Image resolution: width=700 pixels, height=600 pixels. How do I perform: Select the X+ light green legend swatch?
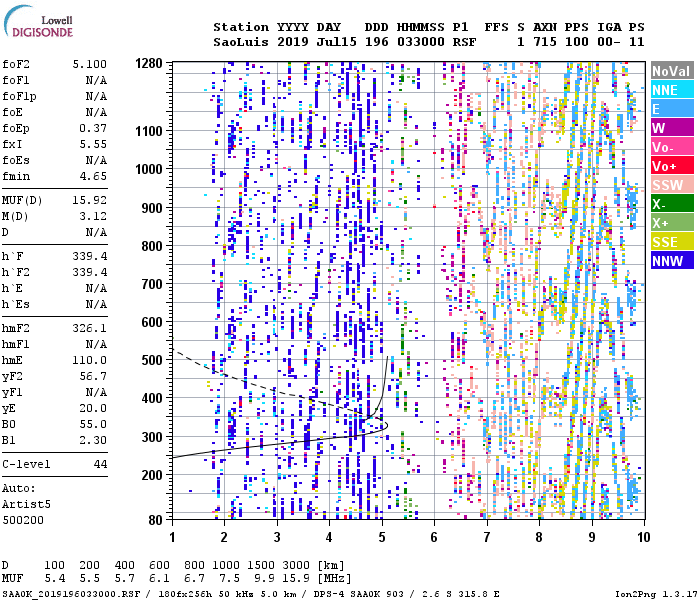tap(672, 223)
